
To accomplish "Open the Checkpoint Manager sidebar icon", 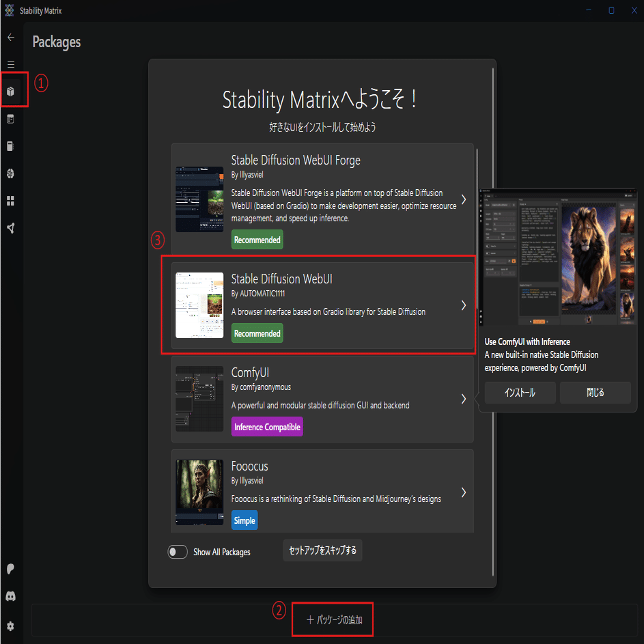I will point(11,146).
